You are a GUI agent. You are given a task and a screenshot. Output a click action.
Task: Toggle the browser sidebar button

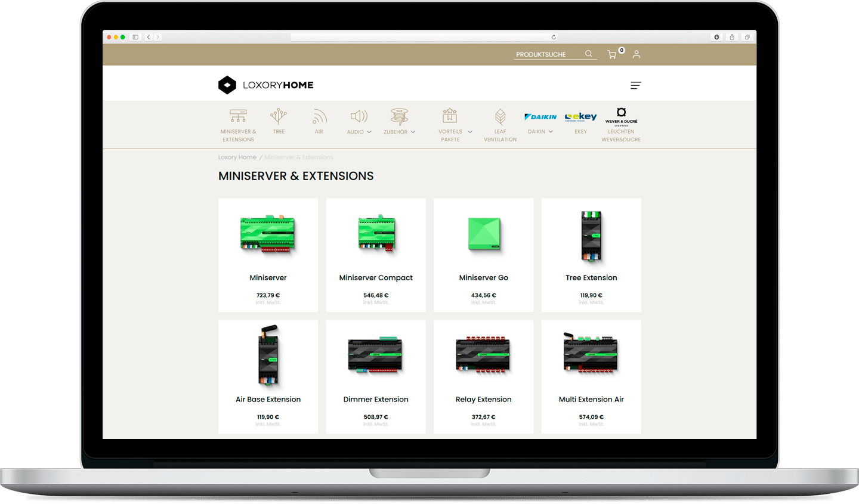point(135,37)
